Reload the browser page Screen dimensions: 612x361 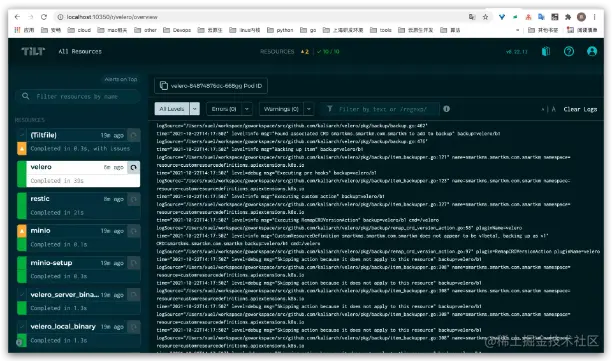[44, 17]
